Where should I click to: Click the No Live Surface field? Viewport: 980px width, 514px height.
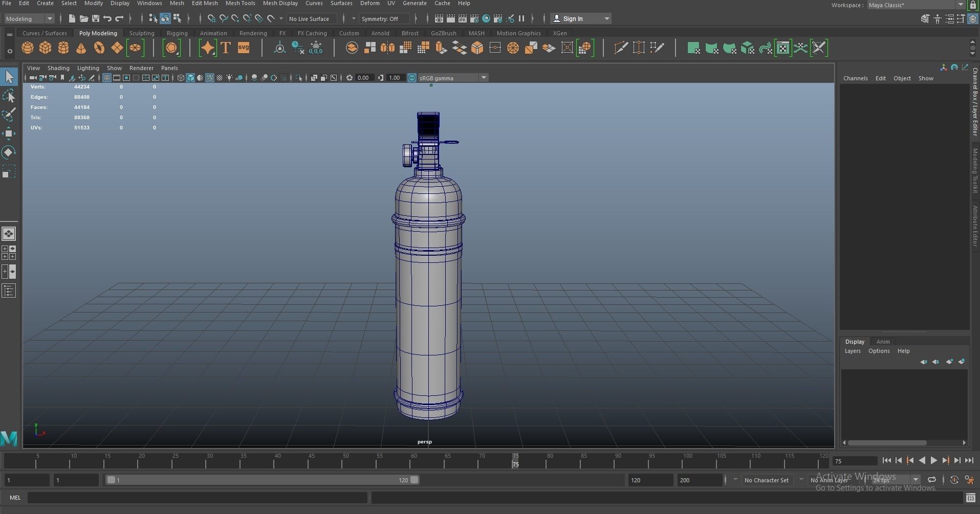pos(312,19)
